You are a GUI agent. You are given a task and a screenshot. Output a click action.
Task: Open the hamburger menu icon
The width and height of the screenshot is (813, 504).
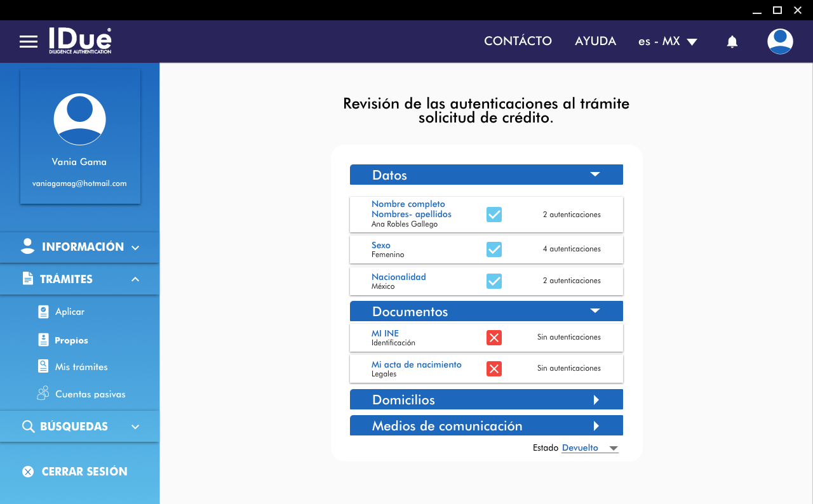pyautogui.click(x=29, y=42)
